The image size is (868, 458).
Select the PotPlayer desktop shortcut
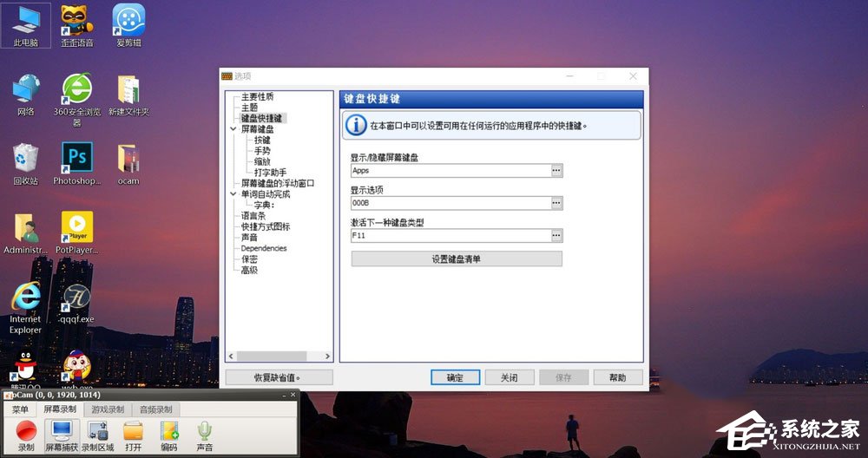77,233
